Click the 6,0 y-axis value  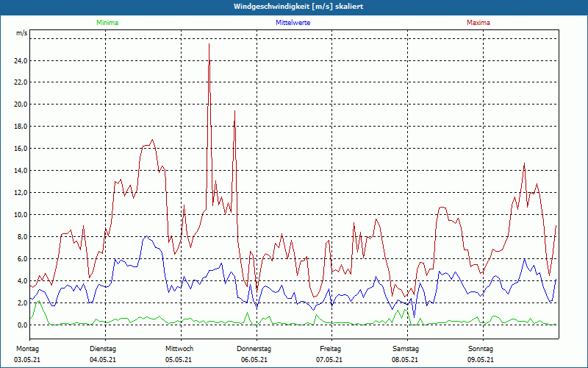point(23,259)
